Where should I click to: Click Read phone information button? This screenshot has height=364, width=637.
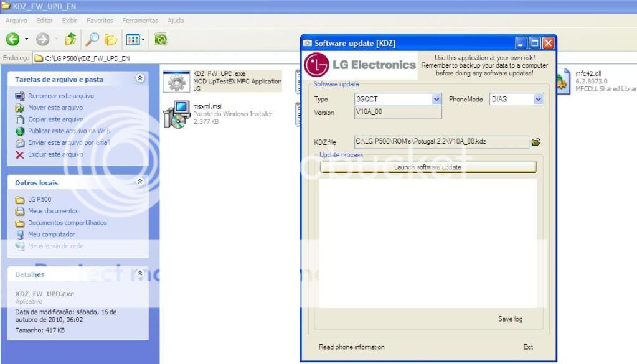[351, 347]
